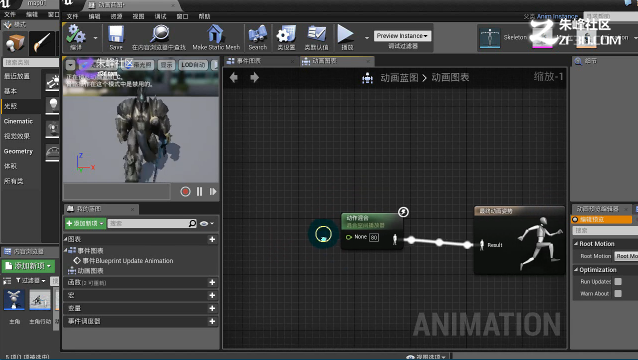Screen dimensions: 638x360
Task: Collapse the 图表 section triangle
Action: [66, 239]
